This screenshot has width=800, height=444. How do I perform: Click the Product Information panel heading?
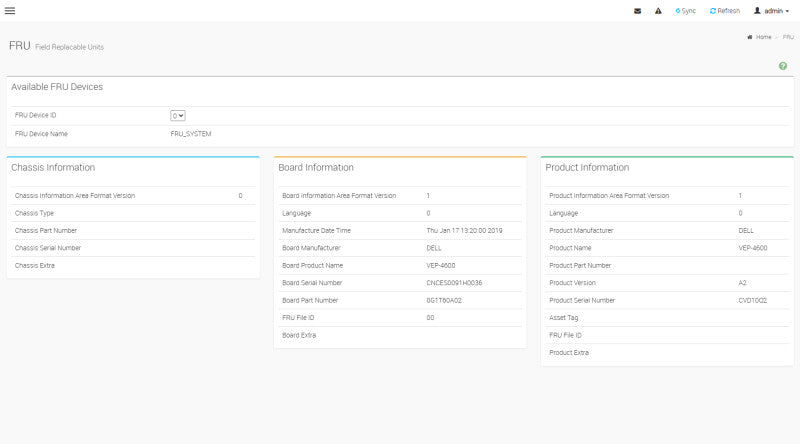click(x=587, y=167)
